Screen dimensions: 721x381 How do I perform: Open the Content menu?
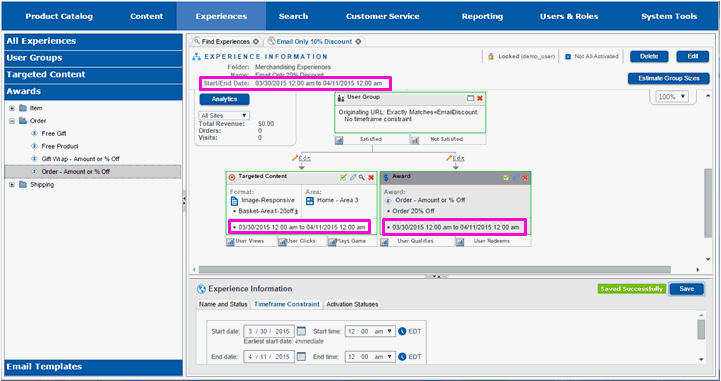[x=146, y=16]
